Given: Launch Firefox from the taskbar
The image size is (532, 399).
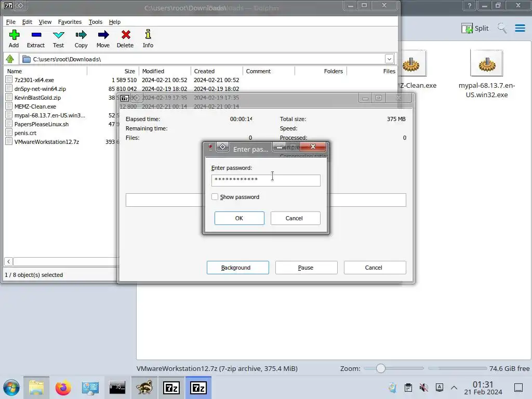Looking at the screenshot, I should (63, 388).
